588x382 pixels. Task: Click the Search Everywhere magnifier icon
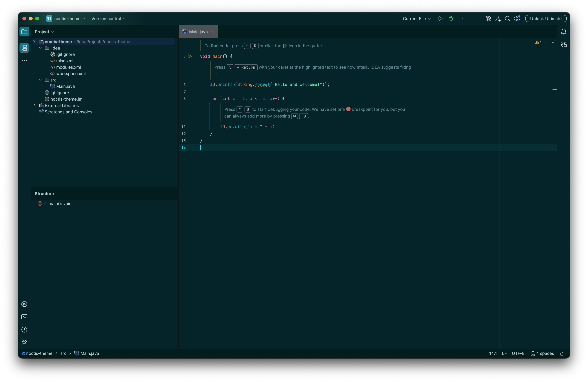tap(507, 19)
